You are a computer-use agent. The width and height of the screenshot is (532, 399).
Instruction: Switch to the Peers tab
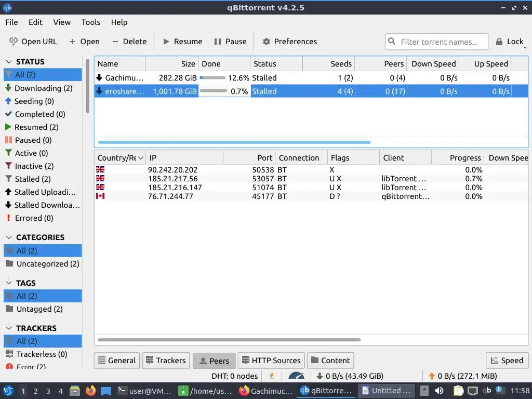[x=214, y=361]
